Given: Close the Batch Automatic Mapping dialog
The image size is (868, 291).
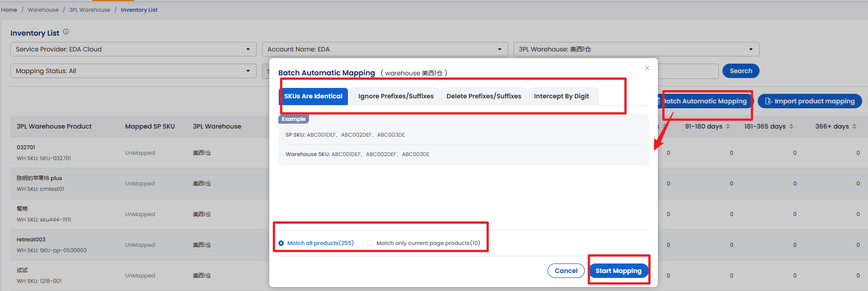Looking at the screenshot, I should coord(647,68).
